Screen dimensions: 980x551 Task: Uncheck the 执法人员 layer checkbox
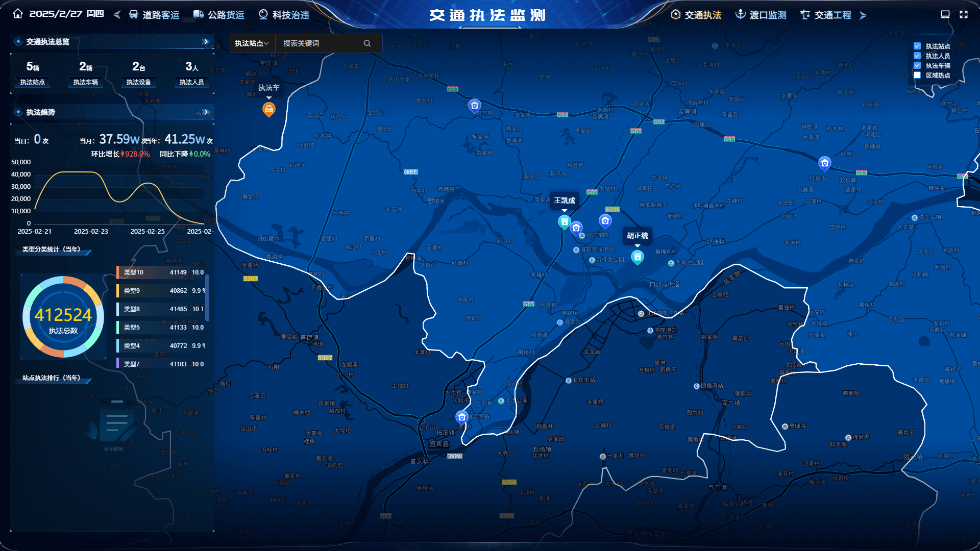tap(917, 56)
